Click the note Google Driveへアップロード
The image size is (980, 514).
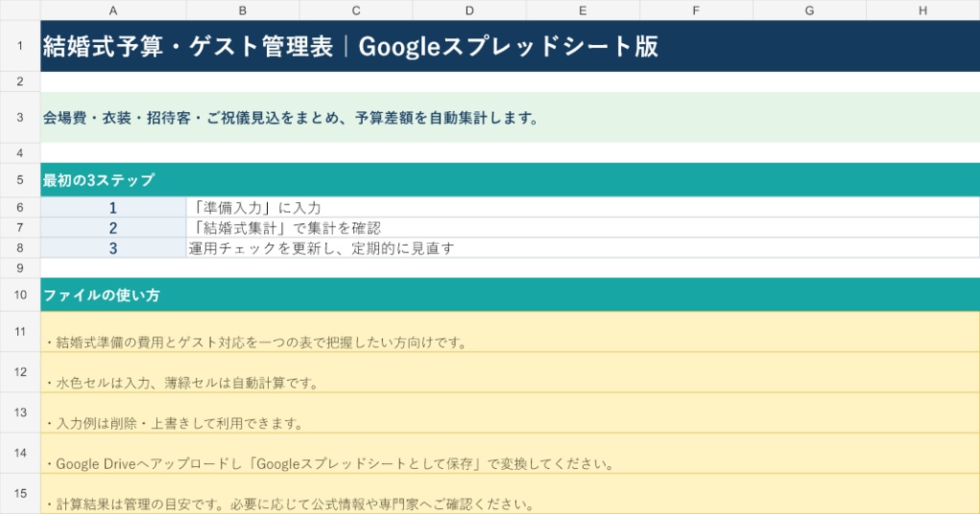pyautogui.click(x=510, y=454)
